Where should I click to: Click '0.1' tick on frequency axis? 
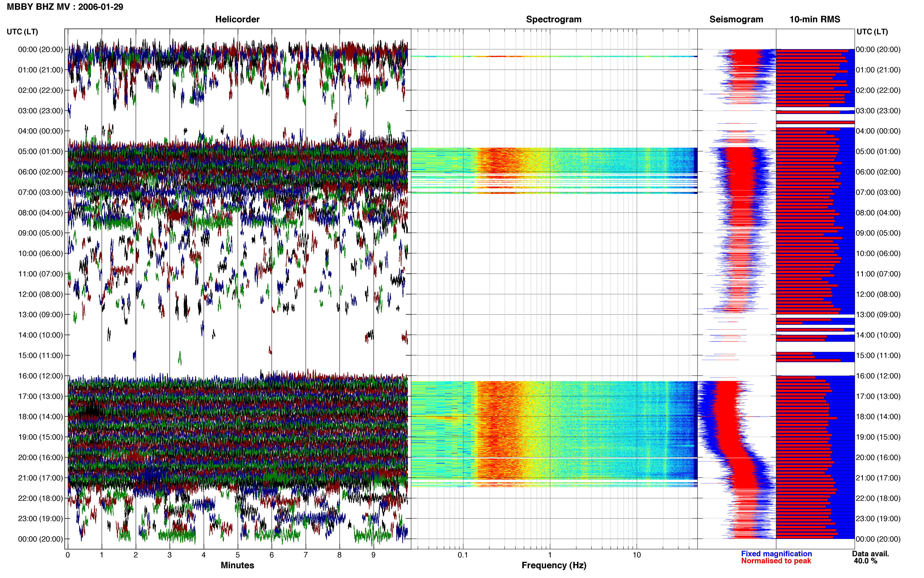pos(463,555)
